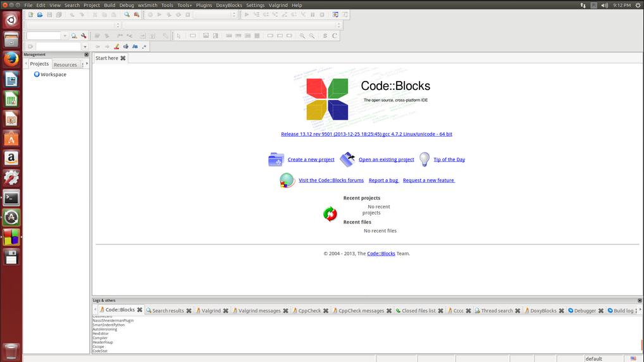644x362 pixels.
Task: Open Terminal from the Ubuntu dock
Action: tap(11, 197)
